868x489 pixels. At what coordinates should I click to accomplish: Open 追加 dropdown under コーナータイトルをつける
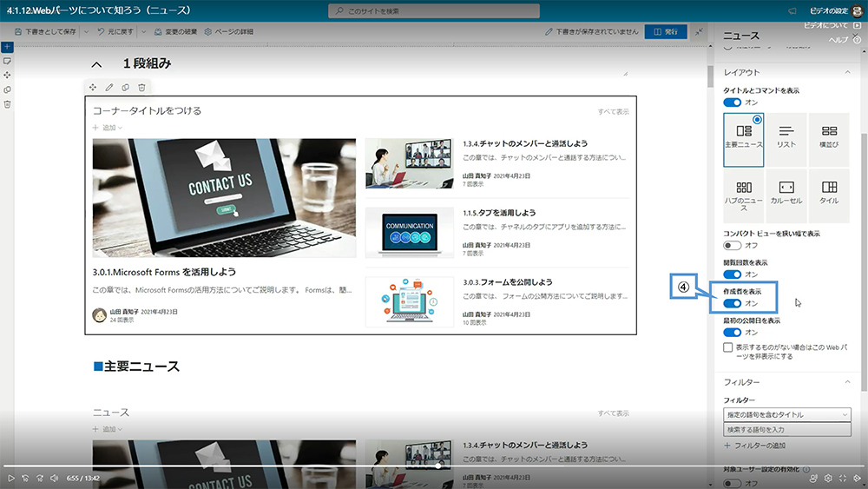click(x=108, y=128)
